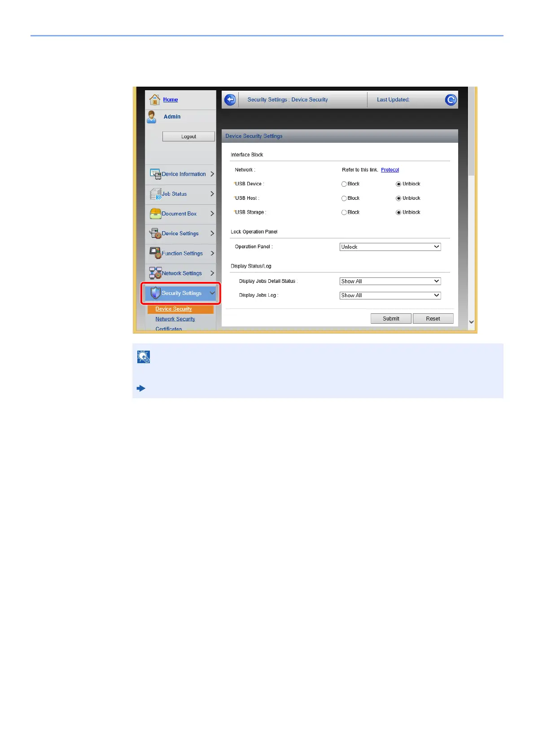Viewport: 534px width, 756px height.
Task: Expand Network Settings menu chevron
Action: 212,273
